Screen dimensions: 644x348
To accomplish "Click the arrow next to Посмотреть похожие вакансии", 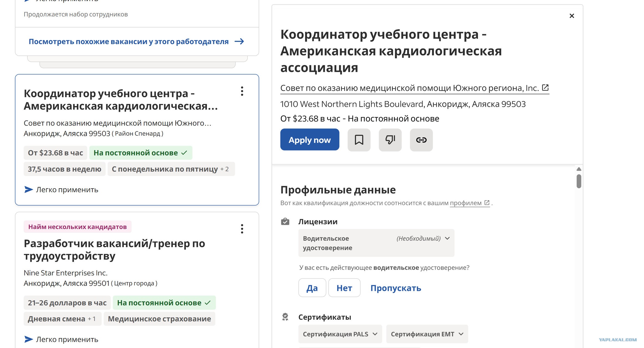I will (x=239, y=42).
